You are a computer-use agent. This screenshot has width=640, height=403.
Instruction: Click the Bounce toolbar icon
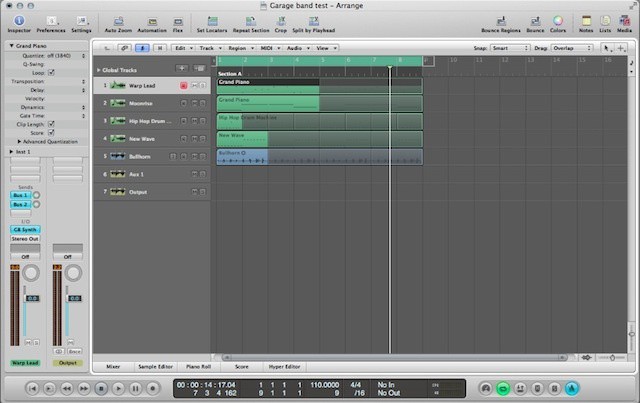click(535, 21)
